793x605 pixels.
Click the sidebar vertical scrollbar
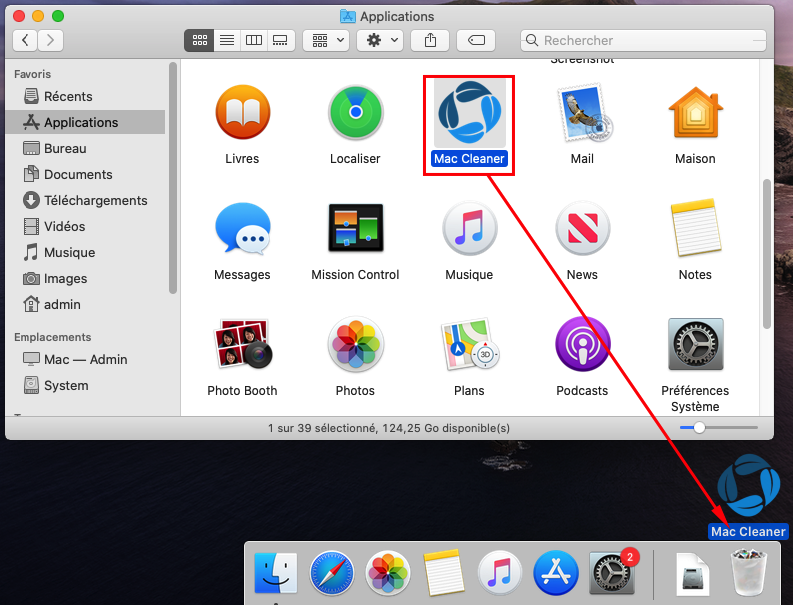173,178
